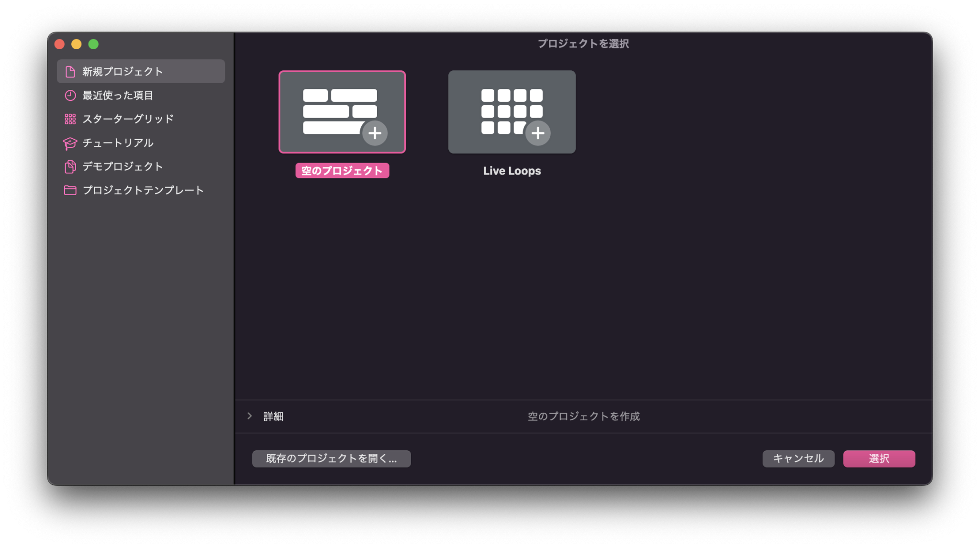Screen dimensions: 980x548
Task: Select the スターターグリッド grid icon
Action: click(70, 119)
